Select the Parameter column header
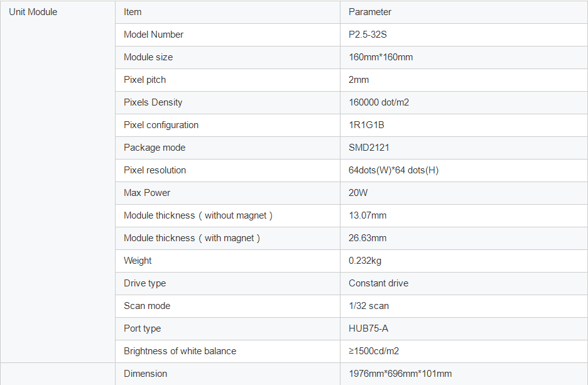 click(370, 12)
